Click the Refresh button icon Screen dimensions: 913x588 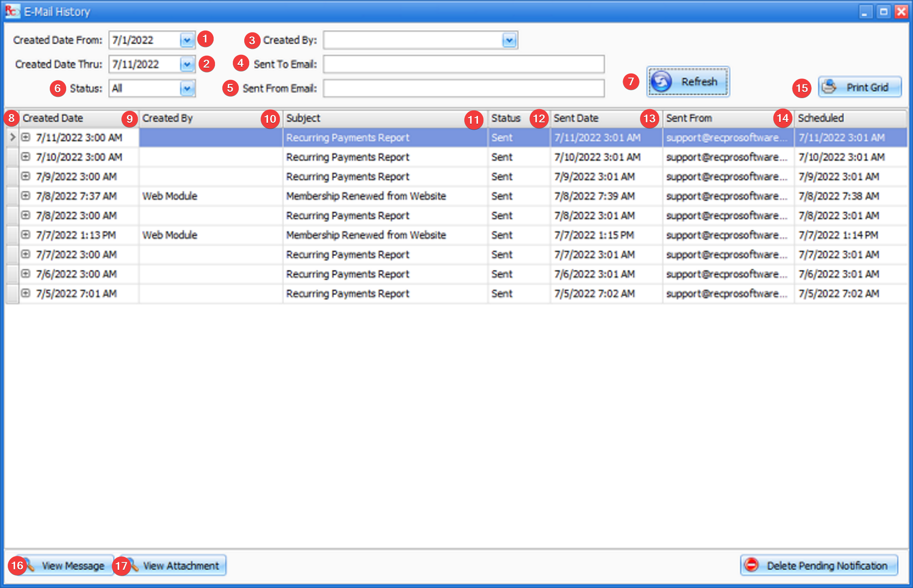pyautogui.click(x=661, y=82)
